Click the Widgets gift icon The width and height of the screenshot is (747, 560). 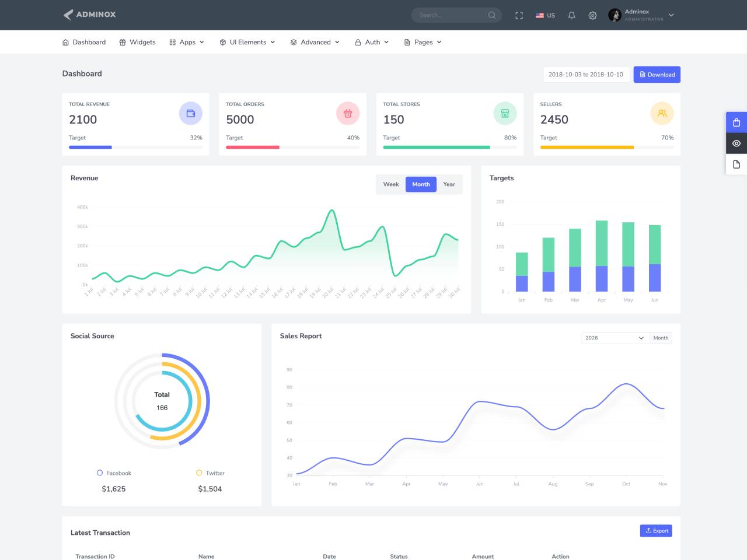click(123, 42)
